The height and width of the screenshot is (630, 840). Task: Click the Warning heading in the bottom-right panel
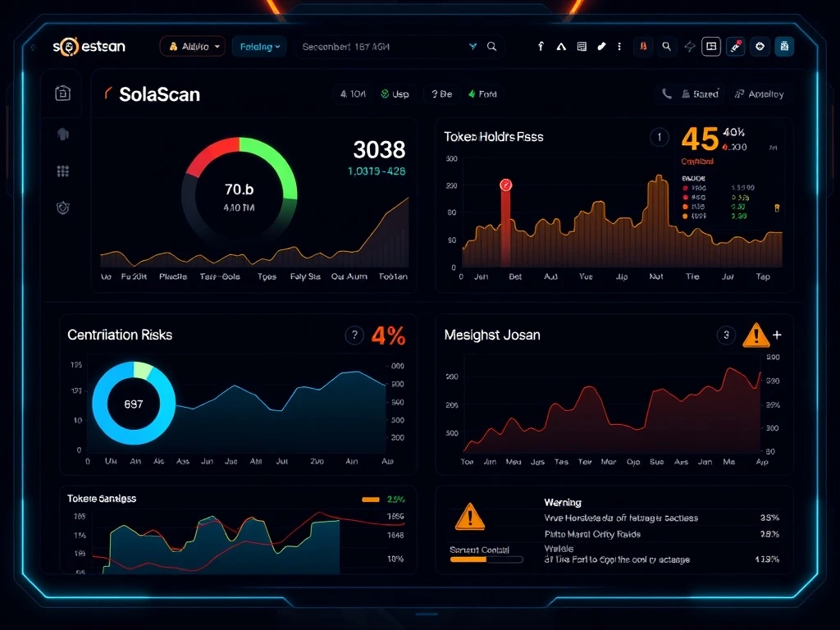[x=563, y=503]
